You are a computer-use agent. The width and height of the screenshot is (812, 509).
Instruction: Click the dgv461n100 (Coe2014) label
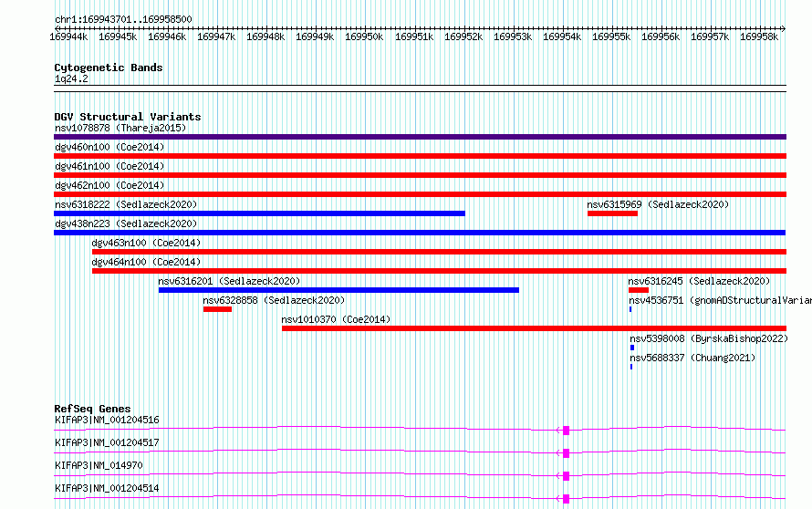pyautogui.click(x=109, y=166)
